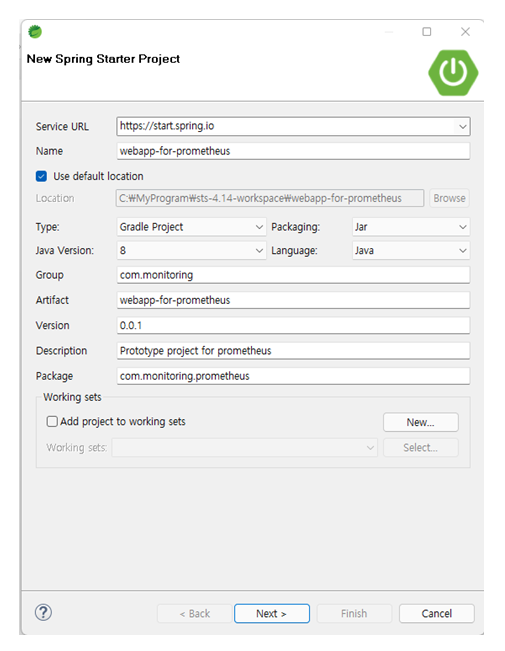Enable Add project to working sets

(x=52, y=421)
